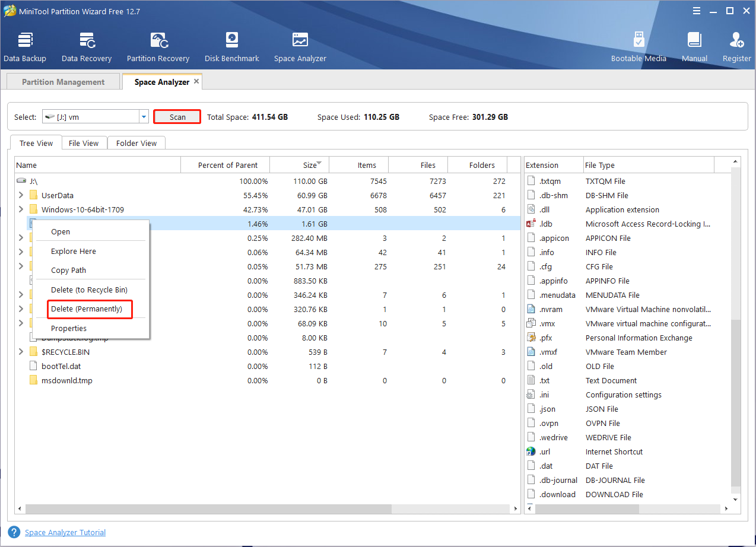
Task: Expand the folder row sized 51.73 MB
Action: (21, 266)
